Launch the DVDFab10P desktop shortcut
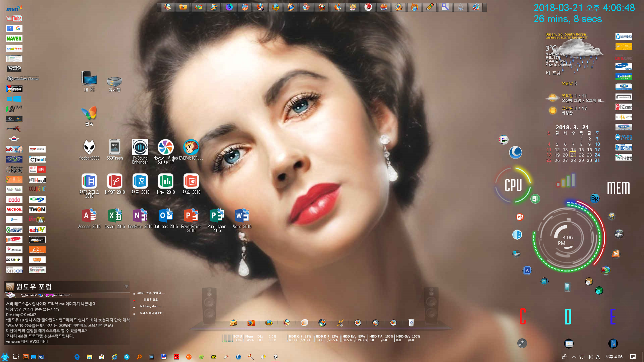Screen dimensions: 644x362 pos(191,149)
